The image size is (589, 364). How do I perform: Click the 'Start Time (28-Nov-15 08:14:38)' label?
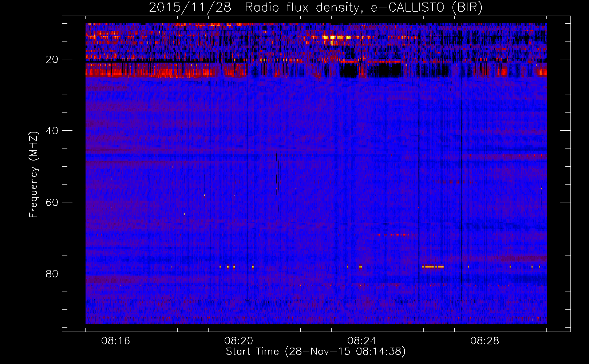click(316, 352)
